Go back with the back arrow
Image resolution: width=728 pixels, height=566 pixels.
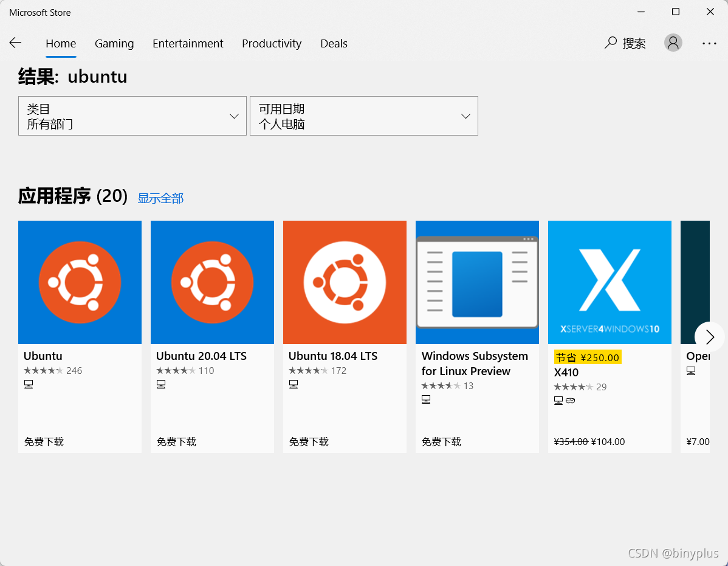click(15, 43)
